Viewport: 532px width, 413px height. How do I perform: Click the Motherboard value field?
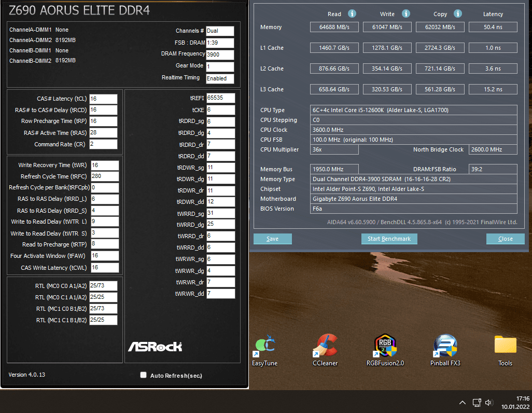[414, 199]
